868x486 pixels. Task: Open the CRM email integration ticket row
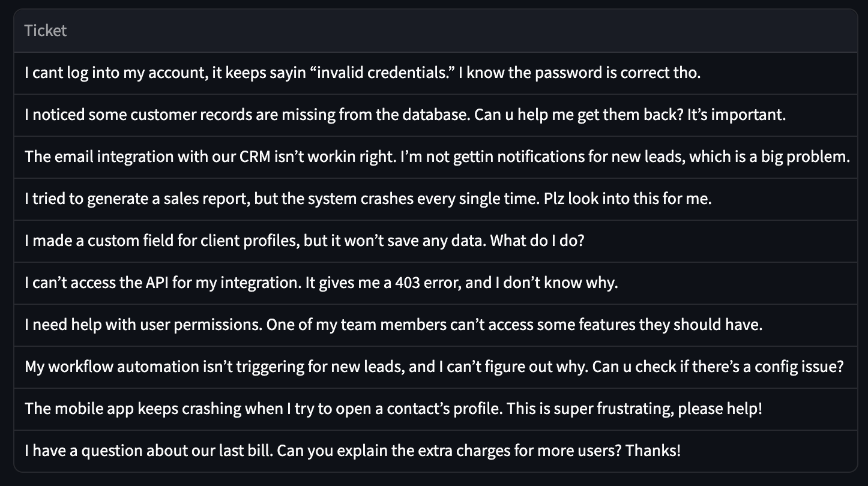click(436, 157)
